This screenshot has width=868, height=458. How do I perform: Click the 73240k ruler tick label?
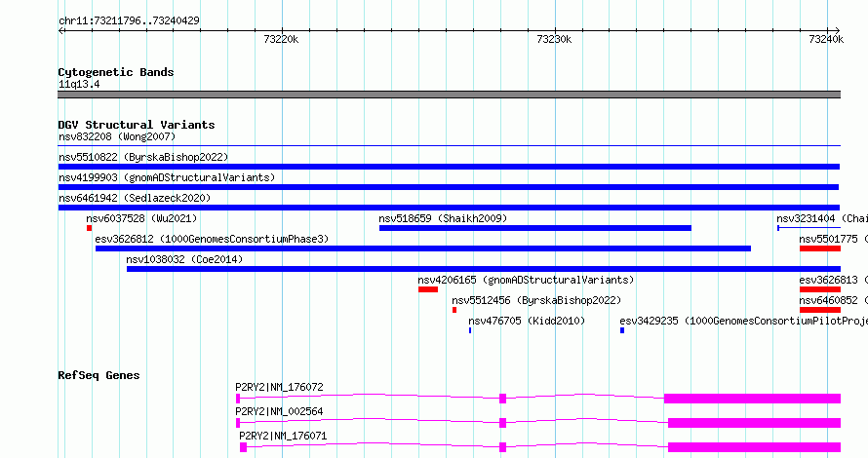click(826, 39)
